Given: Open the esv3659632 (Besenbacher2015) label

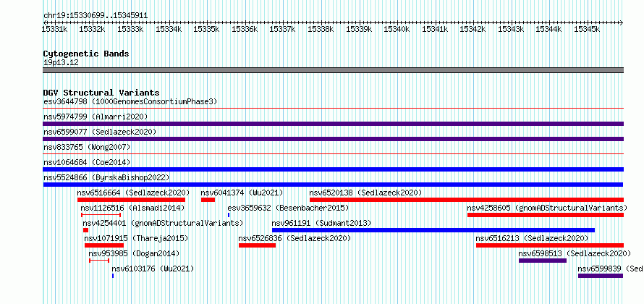Looking at the screenshot, I should click(x=288, y=208).
